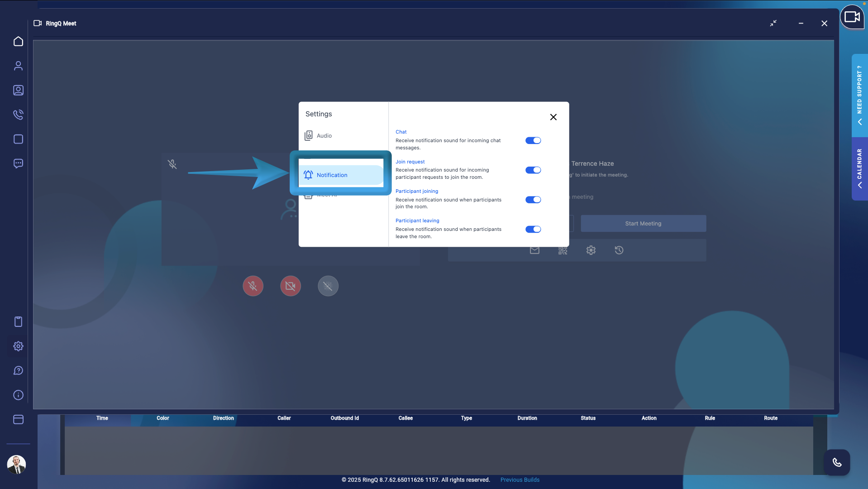
Task: Click the user profile avatar
Action: (x=17, y=465)
